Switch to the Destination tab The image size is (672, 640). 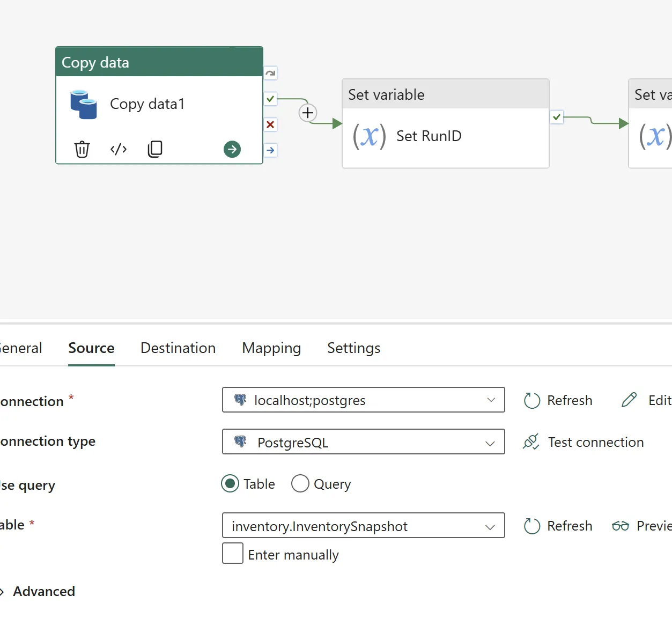tap(178, 348)
